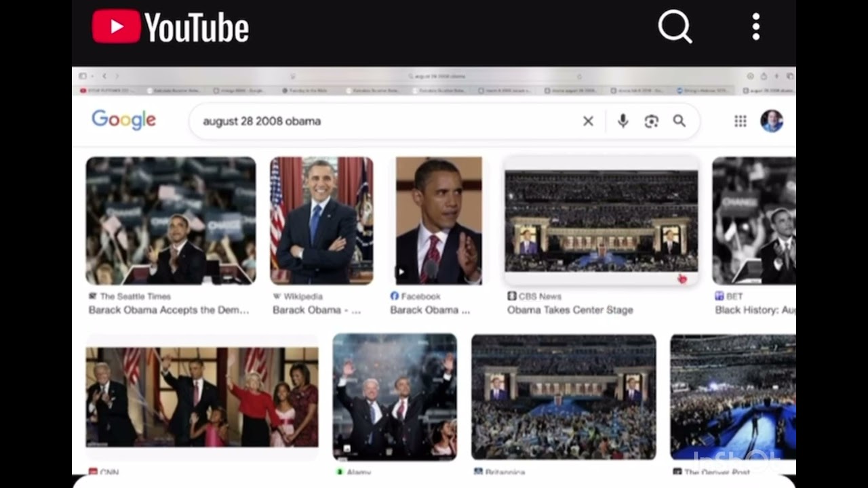Open the Google apps grid

740,121
